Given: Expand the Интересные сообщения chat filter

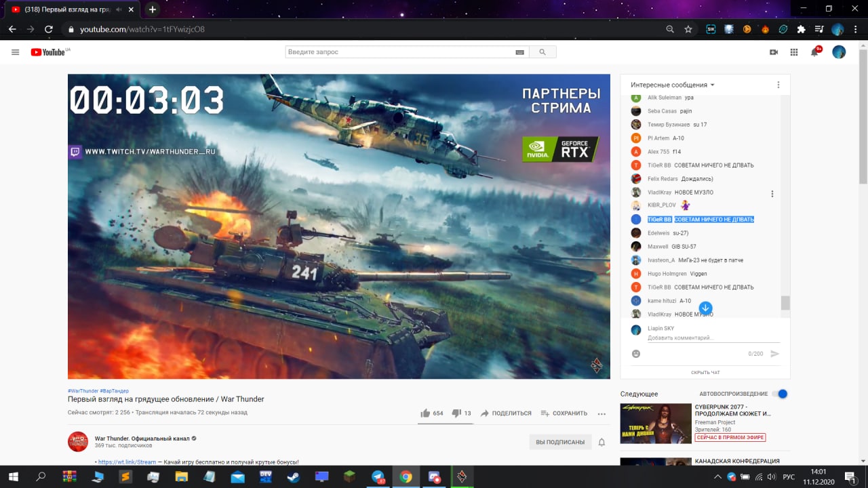Looking at the screenshot, I should [x=673, y=85].
